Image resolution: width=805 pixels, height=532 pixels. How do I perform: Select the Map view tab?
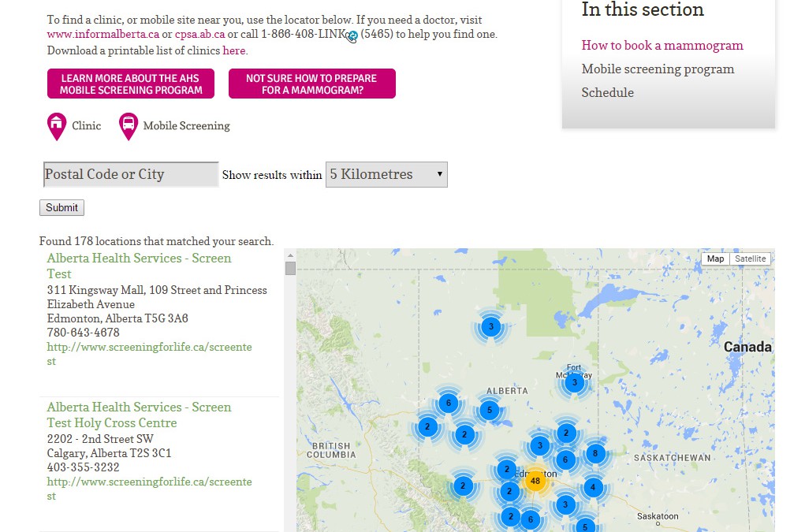[x=715, y=259]
